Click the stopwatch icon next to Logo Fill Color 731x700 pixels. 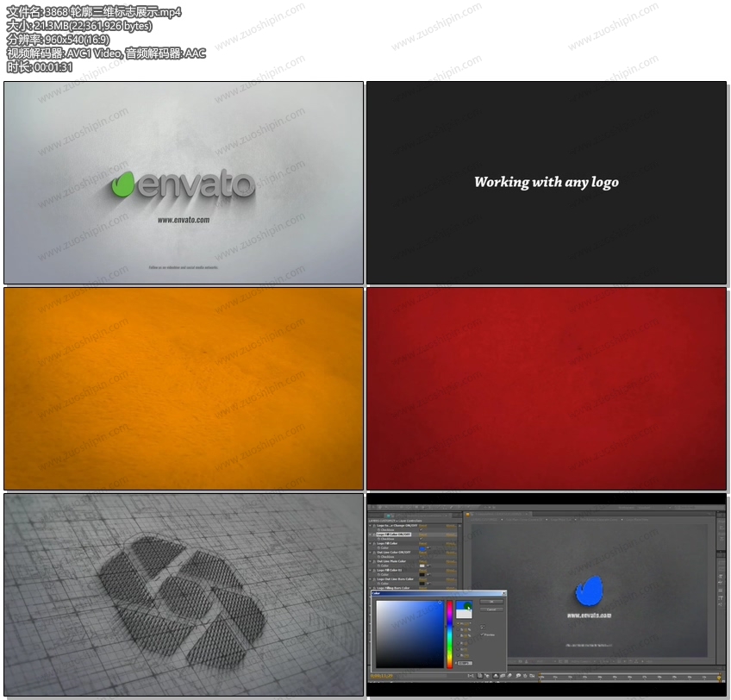click(378, 548)
